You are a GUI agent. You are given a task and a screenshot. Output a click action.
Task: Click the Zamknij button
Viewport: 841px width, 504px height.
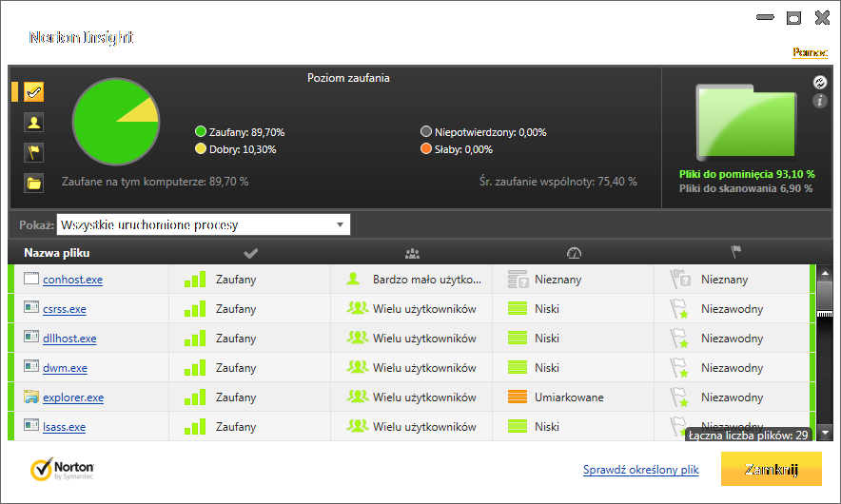[772, 469]
